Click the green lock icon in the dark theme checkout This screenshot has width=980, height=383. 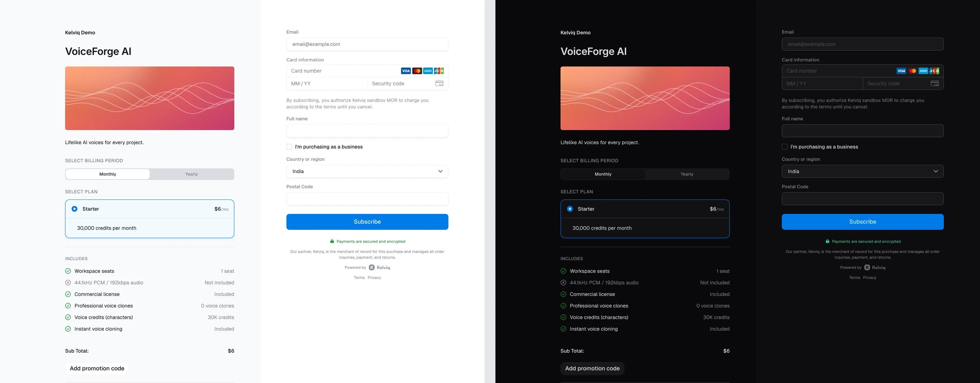[x=827, y=241]
